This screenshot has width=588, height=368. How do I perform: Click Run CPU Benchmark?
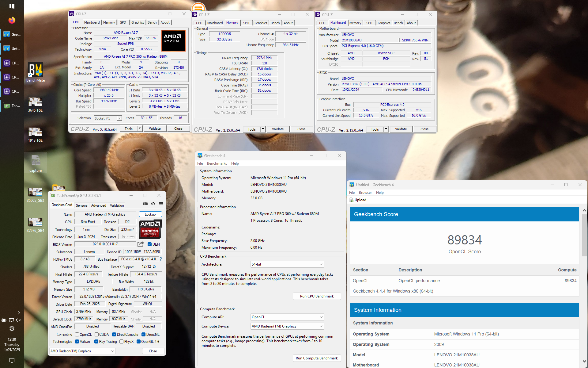point(317,296)
